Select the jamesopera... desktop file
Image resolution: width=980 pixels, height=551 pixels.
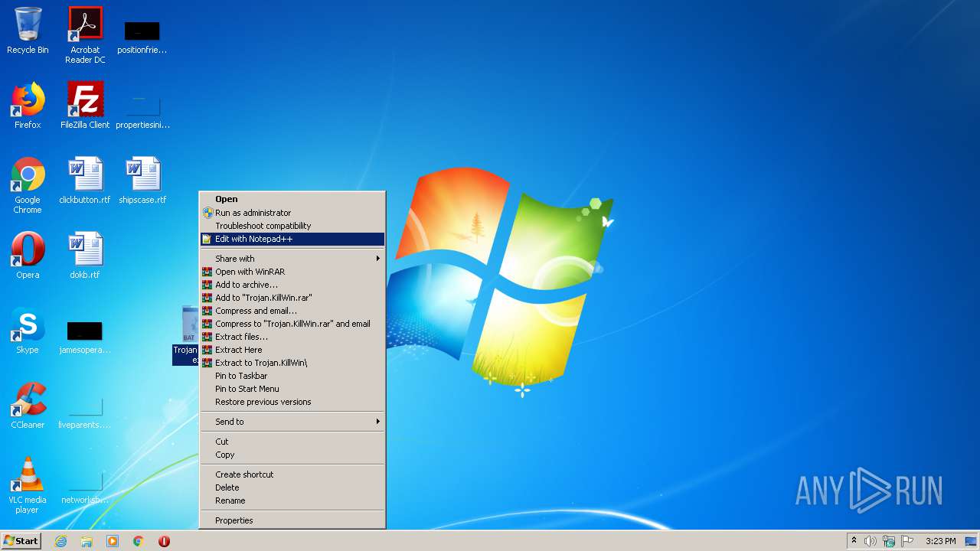(85, 336)
